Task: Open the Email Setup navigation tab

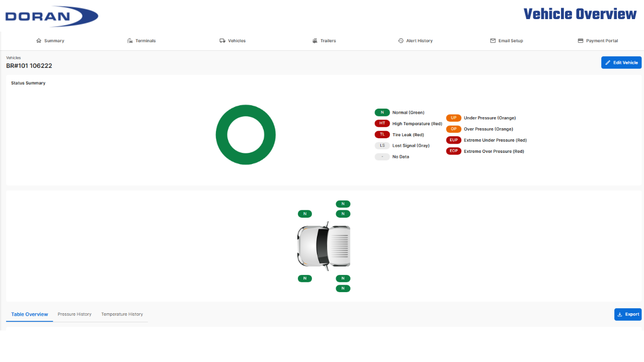Action: pyautogui.click(x=507, y=41)
